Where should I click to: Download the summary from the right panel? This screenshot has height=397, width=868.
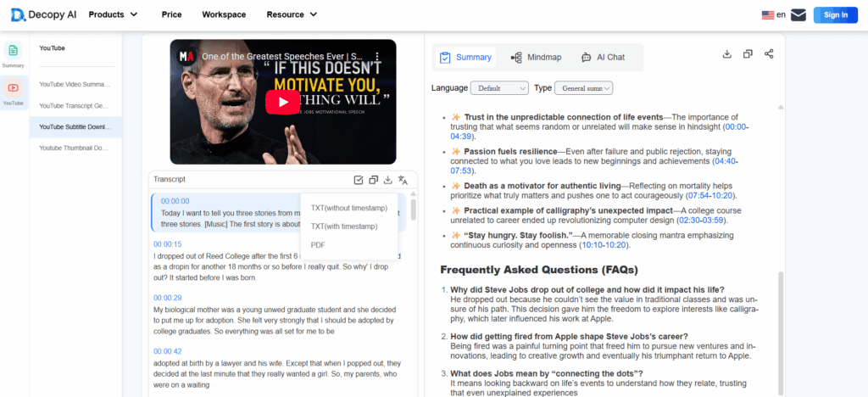pos(726,54)
